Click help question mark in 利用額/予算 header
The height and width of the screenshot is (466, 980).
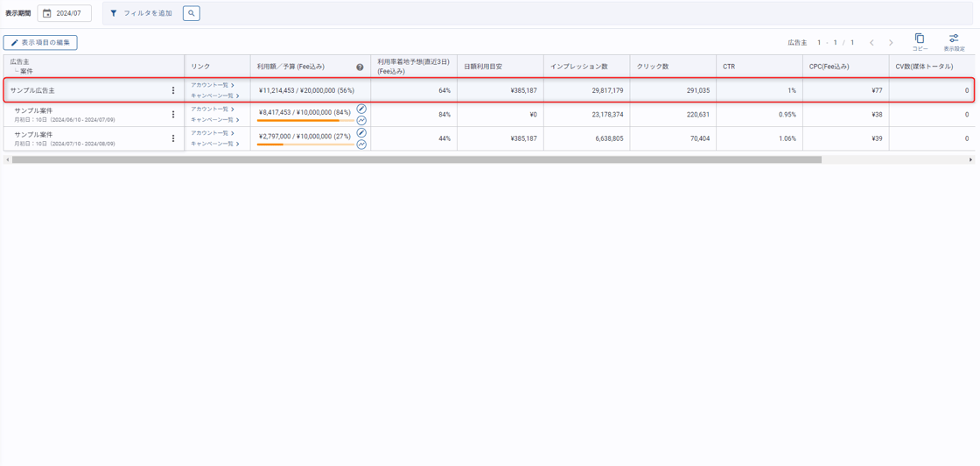pyautogui.click(x=360, y=67)
